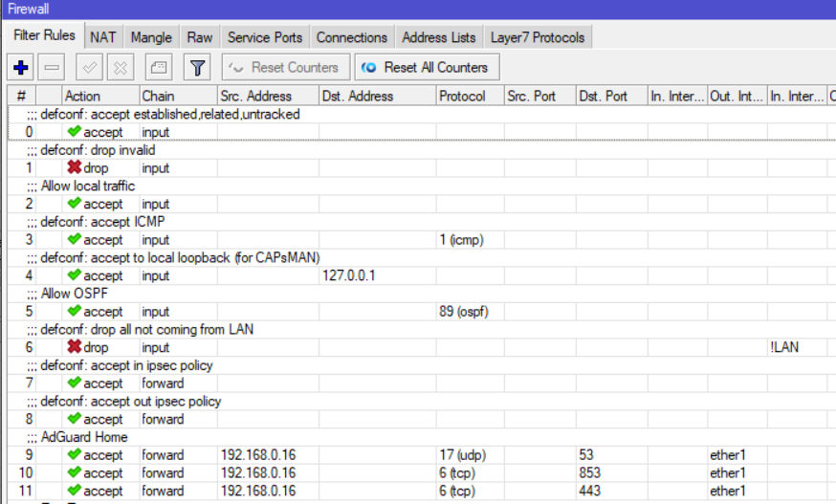
Task: Click accept icon in rule 5 OSPF
Action: [x=74, y=311]
